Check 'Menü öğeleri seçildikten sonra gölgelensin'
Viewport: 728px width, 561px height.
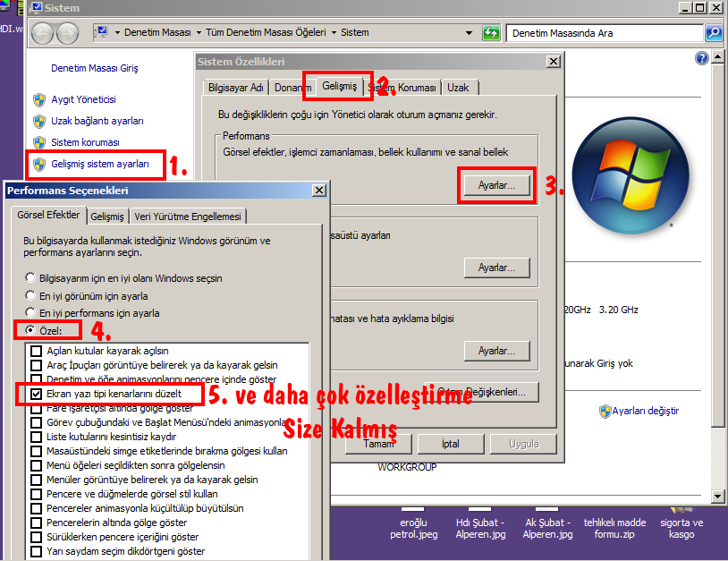click(x=36, y=465)
